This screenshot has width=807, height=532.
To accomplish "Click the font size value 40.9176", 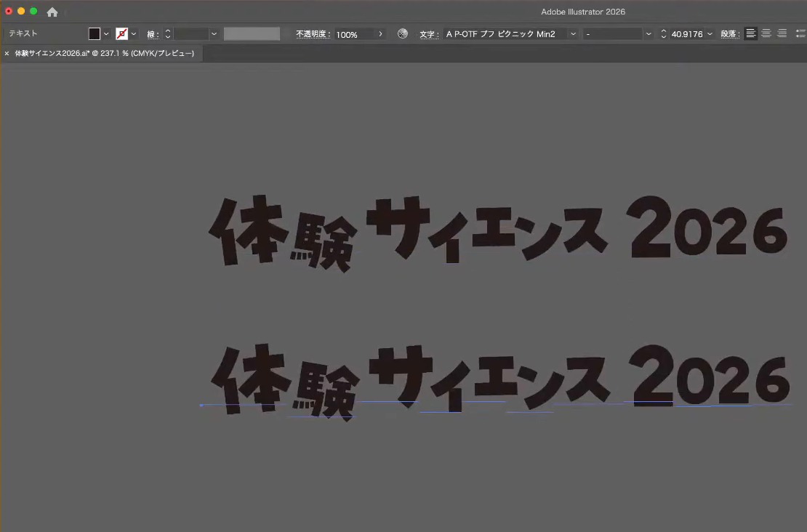I will (x=687, y=34).
